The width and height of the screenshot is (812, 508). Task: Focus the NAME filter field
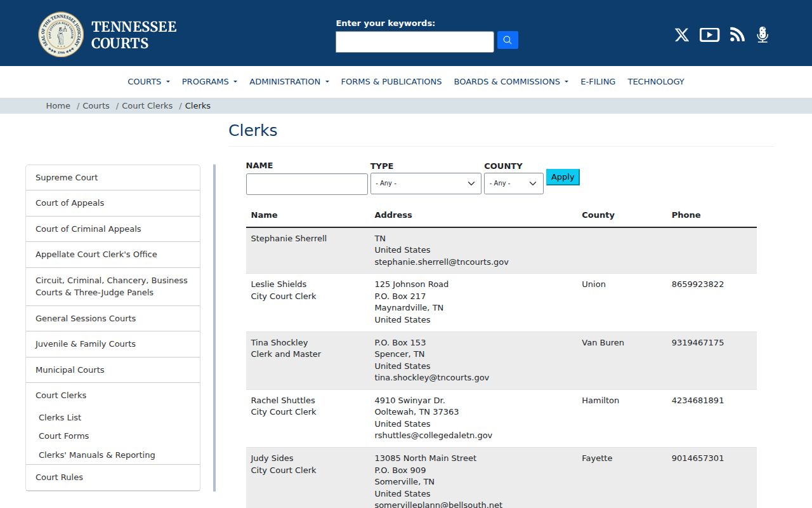(307, 184)
